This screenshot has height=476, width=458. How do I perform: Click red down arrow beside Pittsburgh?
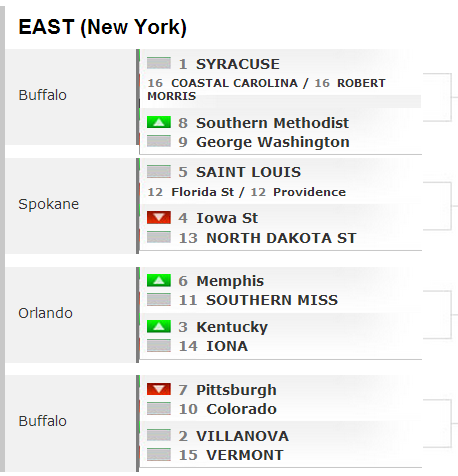coord(159,389)
